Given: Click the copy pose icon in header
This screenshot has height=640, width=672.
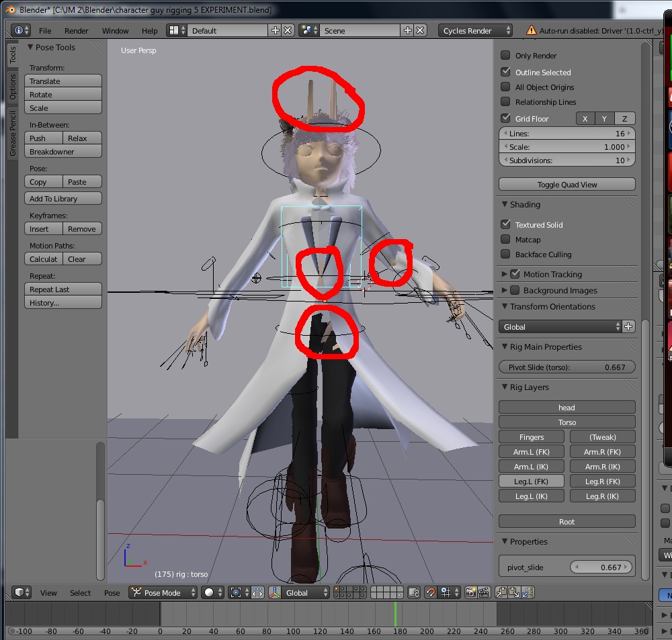Looking at the screenshot, I should (x=501, y=592).
